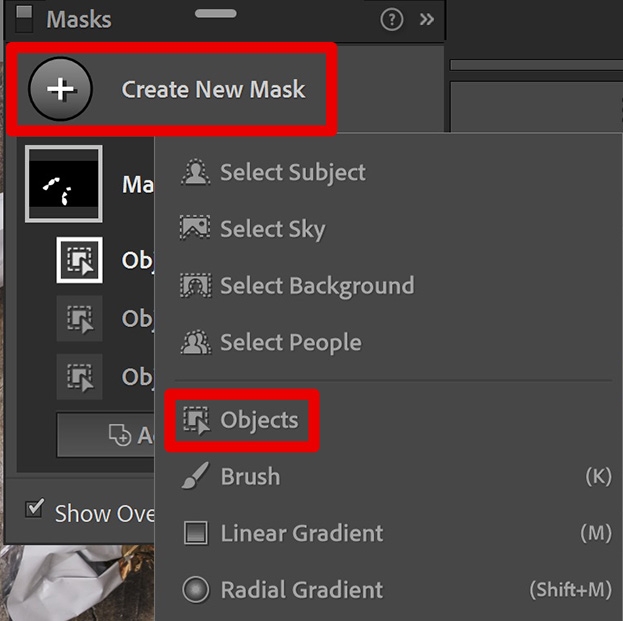Image resolution: width=623 pixels, height=621 pixels.
Task: Toggle the Show Overlay checkbox
Action: (x=35, y=509)
